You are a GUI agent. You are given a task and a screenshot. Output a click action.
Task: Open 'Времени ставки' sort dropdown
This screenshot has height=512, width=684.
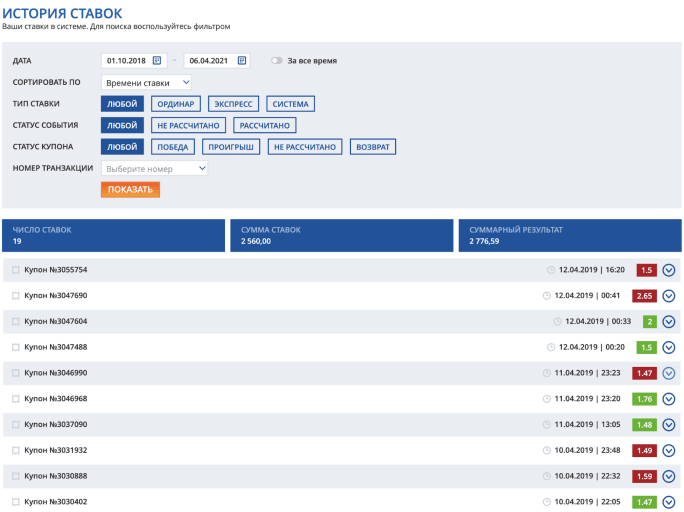pyautogui.click(x=147, y=82)
